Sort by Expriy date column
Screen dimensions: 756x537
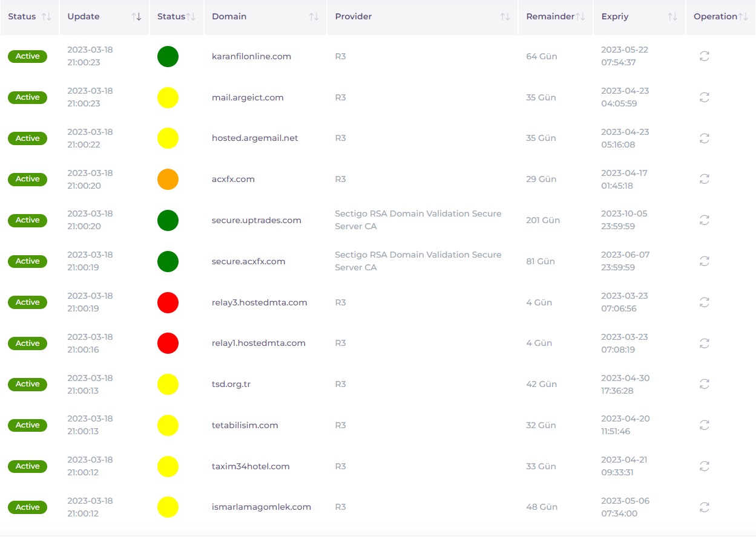[672, 17]
